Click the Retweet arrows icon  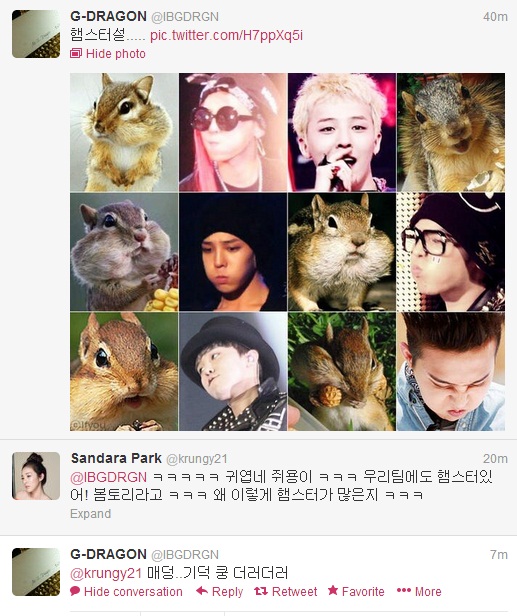click(x=261, y=591)
